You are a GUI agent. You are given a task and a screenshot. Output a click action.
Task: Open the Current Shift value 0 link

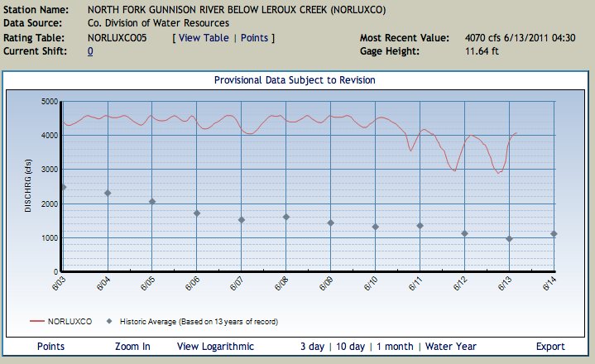point(90,51)
